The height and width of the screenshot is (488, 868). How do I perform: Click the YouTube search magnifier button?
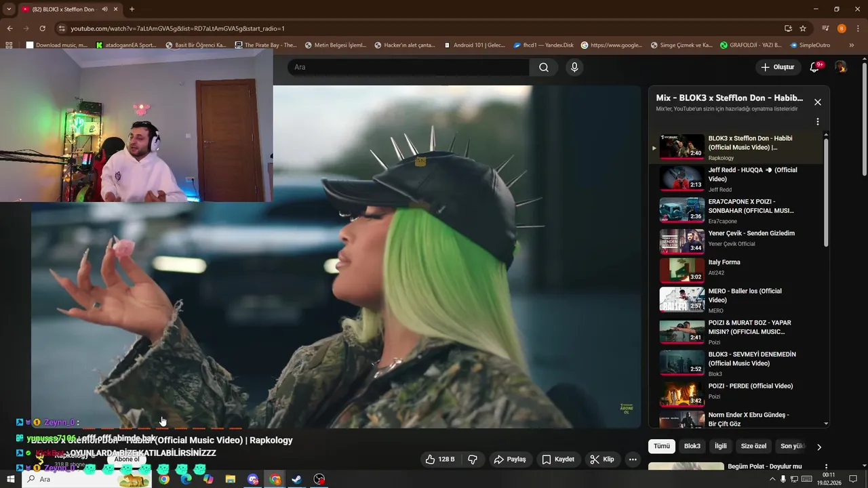click(544, 67)
